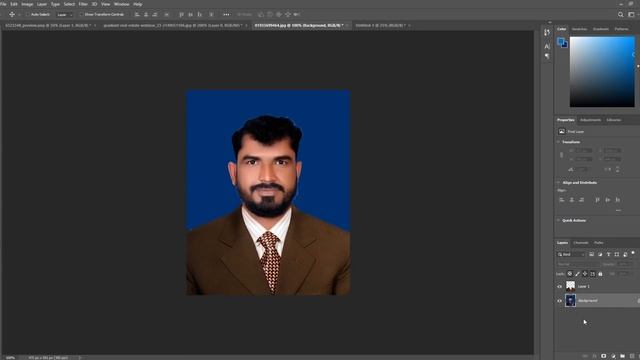Image resolution: width=640 pixels, height=360 pixels.
Task: Open the Auto-Select Layer dropdown
Action: click(x=64, y=14)
